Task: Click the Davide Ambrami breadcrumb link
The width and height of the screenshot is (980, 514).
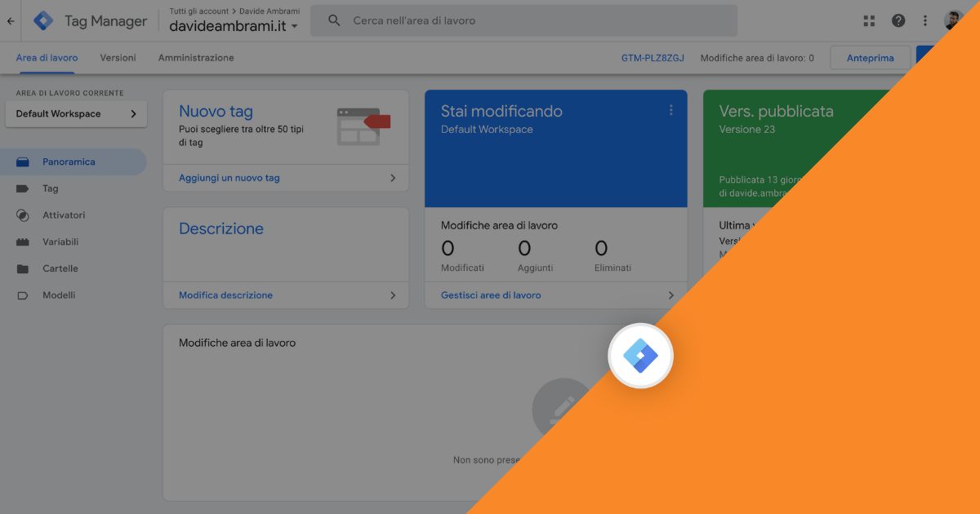Action: (269, 11)
